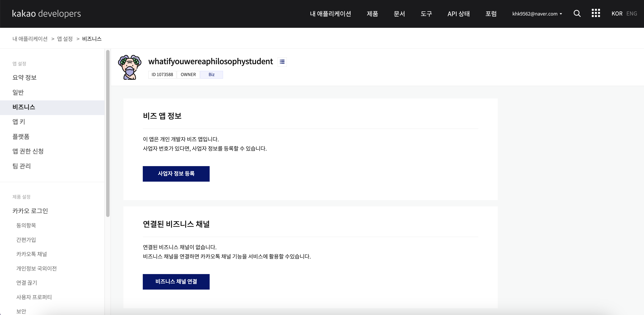Open the list icon beside the app name

pos(282,62)
